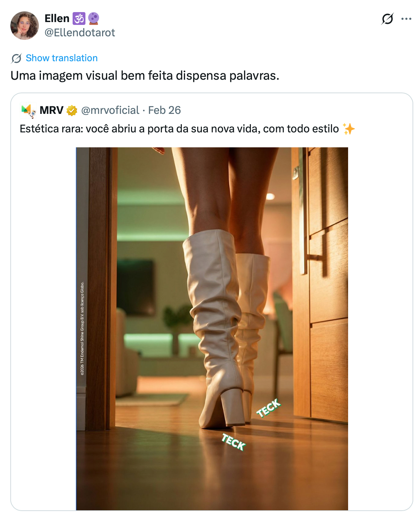Screen dimensions: 420x516
Task: Open the three-dot more options menu
Action: click(406, 19)
